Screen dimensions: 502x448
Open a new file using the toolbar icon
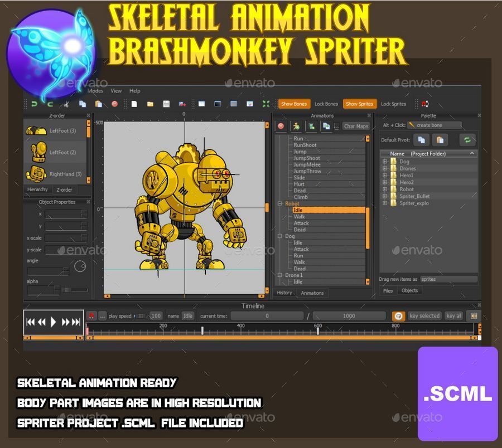pos(134,104)
